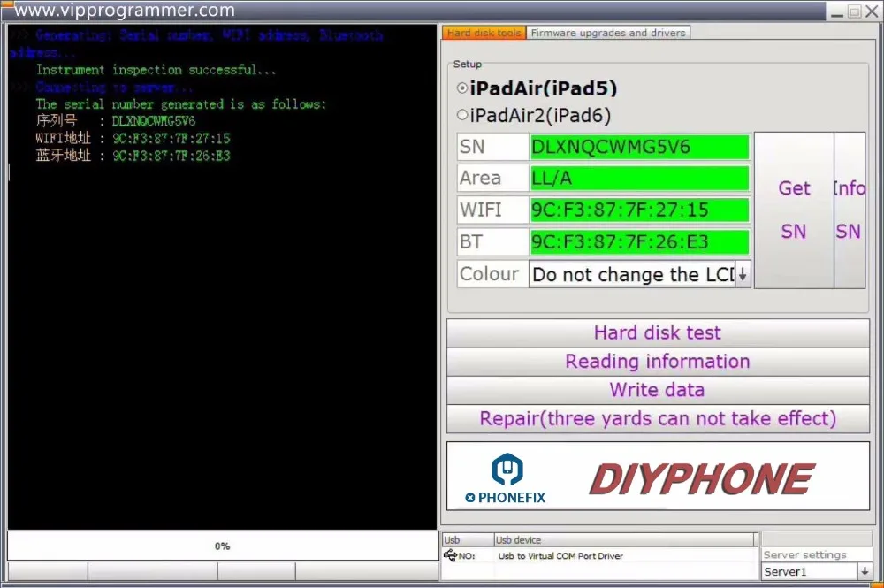This screenshot has height=588, width=884.
Task: Click 'The serial number generated is as follows' line
Action: click(180, 104)
